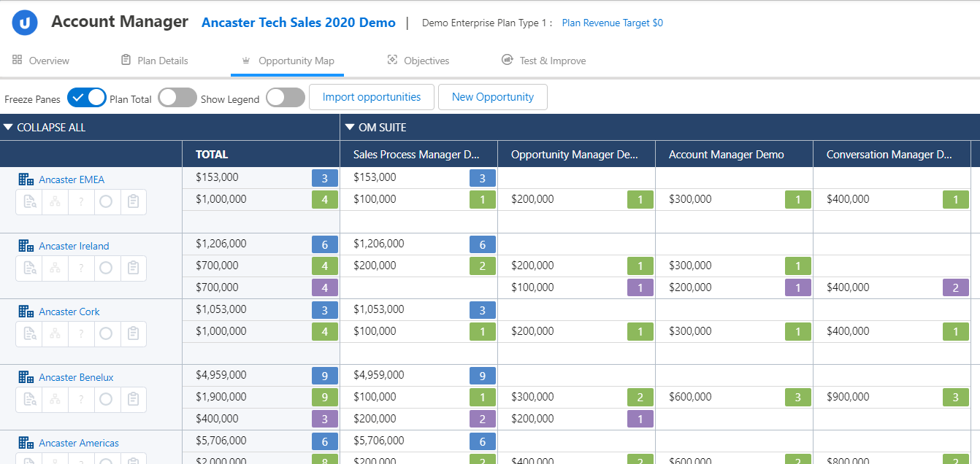
Task: Switch to the Overview tab
Action: (41, 61)
